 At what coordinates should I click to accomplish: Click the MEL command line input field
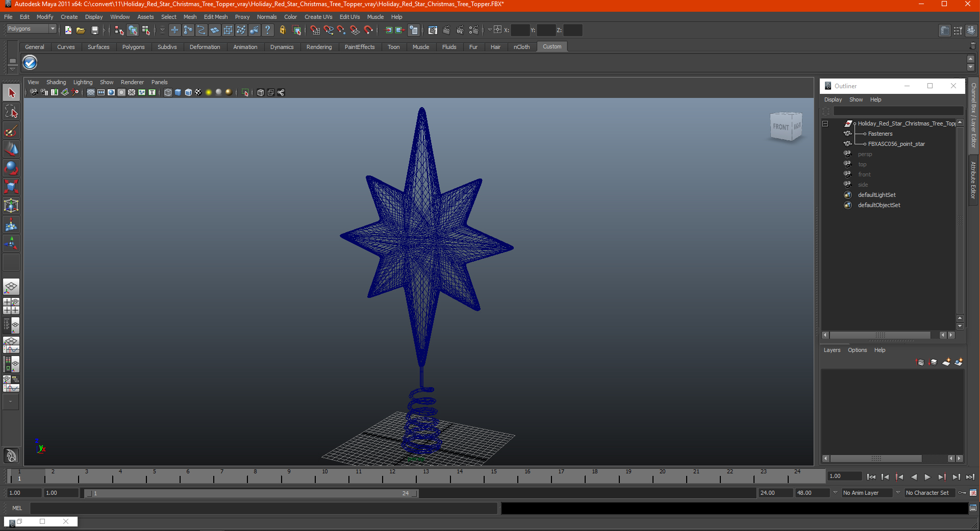(263, 508)
